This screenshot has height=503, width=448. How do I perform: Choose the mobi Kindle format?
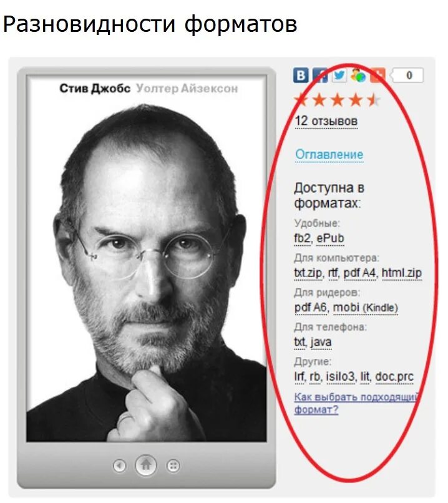tap(366, 308)
